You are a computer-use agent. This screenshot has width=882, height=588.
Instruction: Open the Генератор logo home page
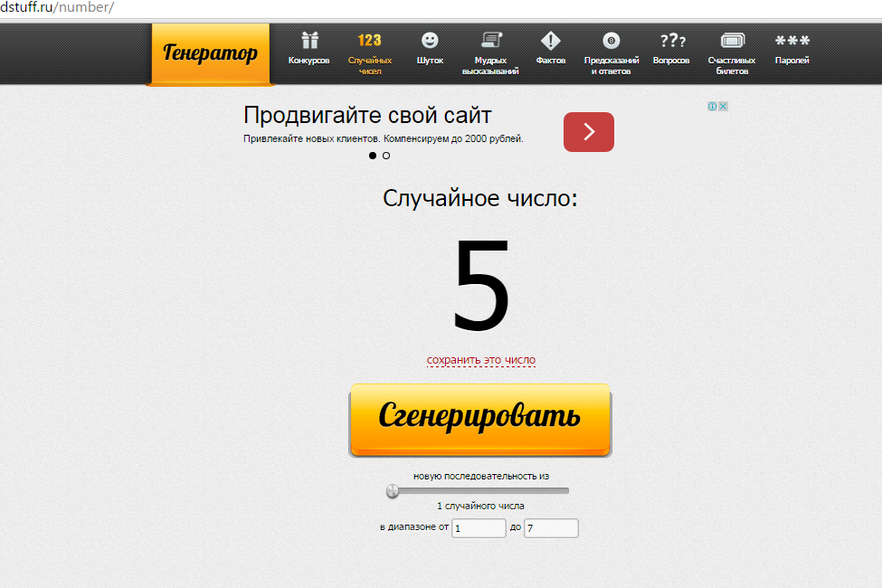pos(211,53)
